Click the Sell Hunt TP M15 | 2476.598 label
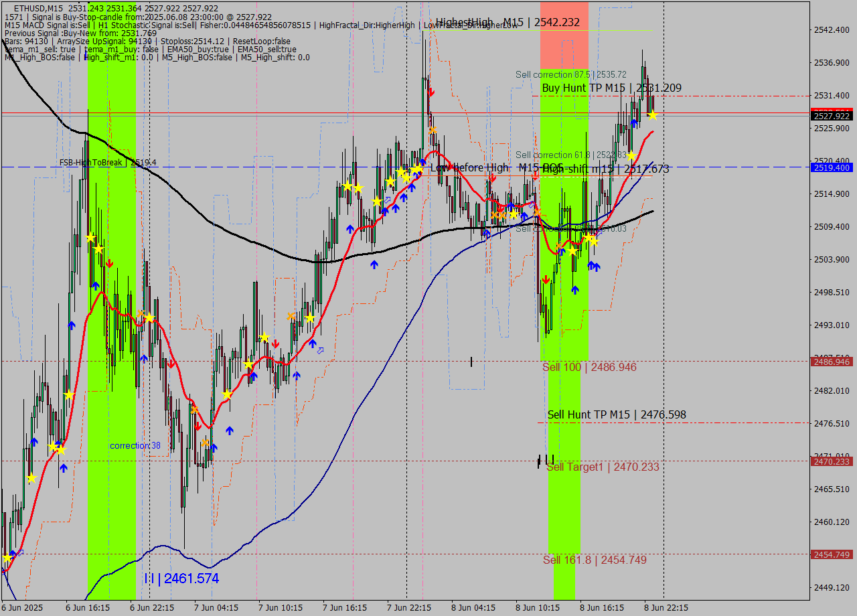This screenshot has height=616, width=857. click(x=616, y=415)
